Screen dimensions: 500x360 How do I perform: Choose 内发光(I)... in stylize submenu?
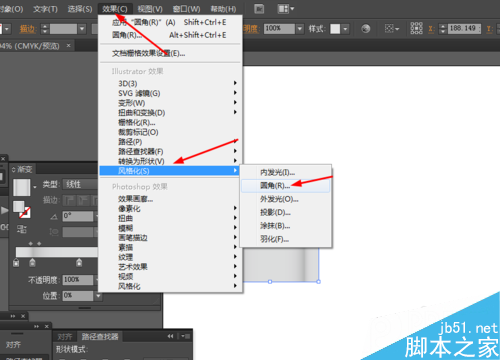tap(286, 172)
